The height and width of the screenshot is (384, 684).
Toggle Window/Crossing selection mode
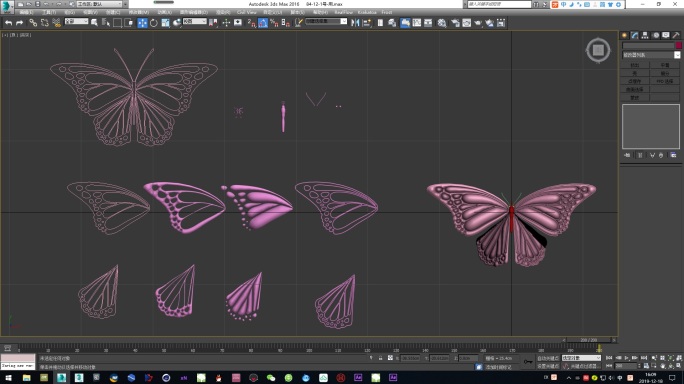tap(129, 23)
